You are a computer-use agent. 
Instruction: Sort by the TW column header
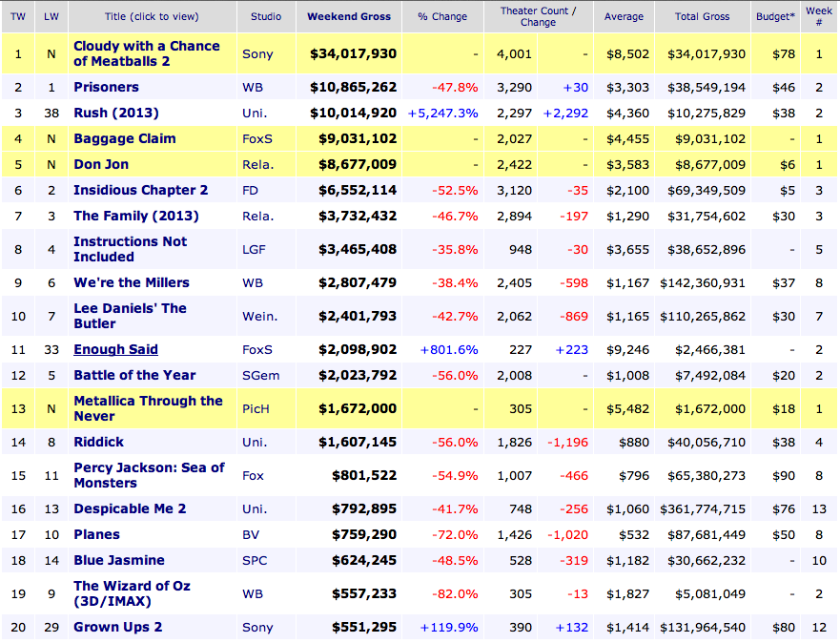click(x=18, y=16)
